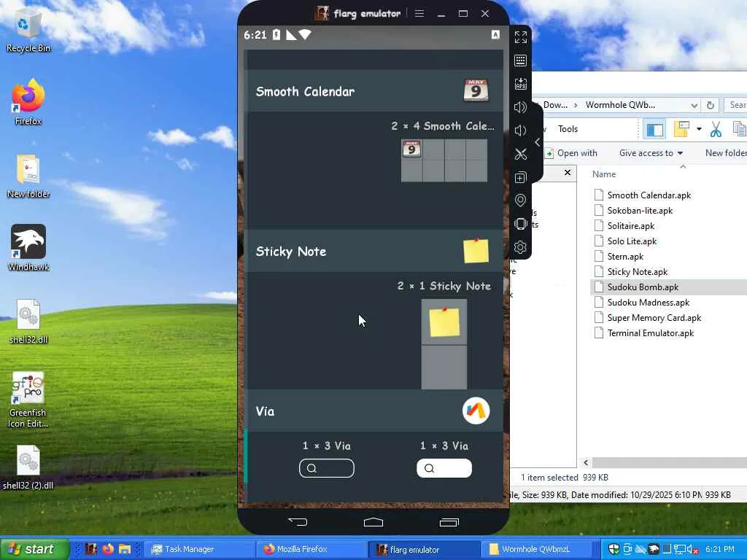Open the Tools menu in Explorer
Image resolution: width=747 pixels, height=560 pixels.
coord(568,129)
